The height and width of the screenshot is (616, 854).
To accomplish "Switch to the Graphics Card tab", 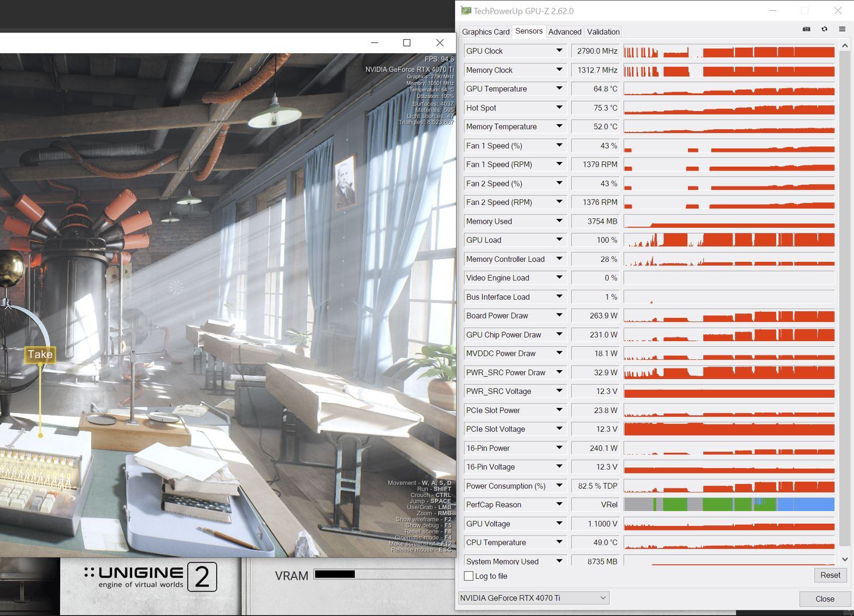I will click(486, 32).
